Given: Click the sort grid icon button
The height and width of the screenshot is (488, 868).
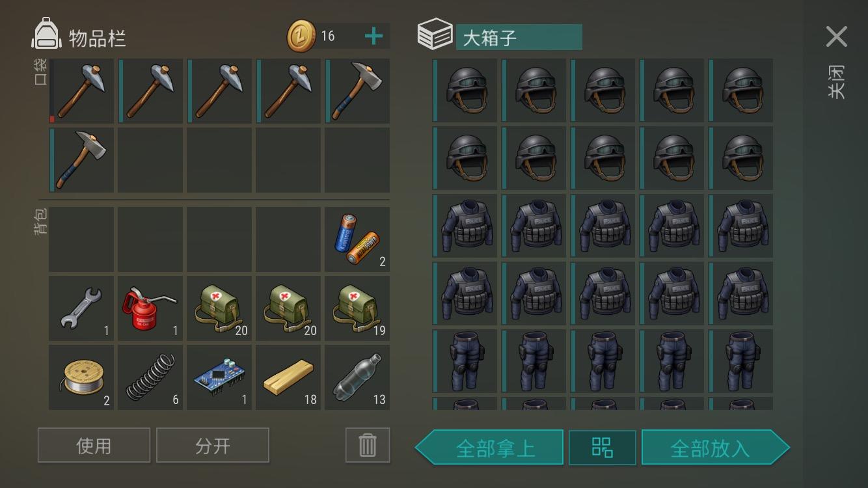Looking at the screenshot, I should (603, 448).
